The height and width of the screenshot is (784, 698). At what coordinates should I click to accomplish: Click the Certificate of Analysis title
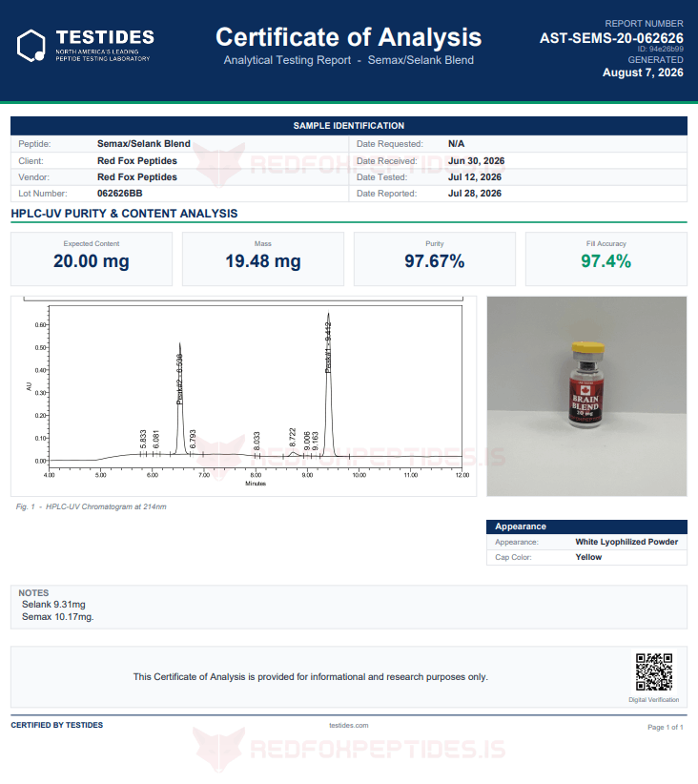click(x=348, y=37)
